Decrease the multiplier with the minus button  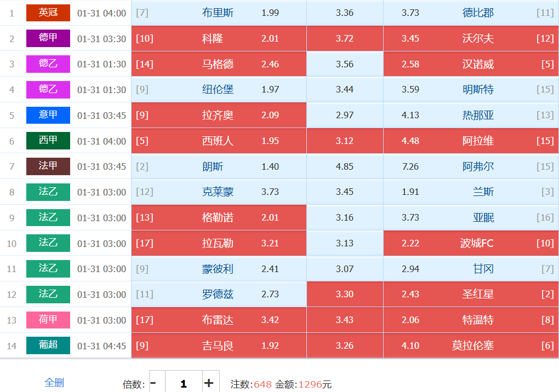pyautogui.click(x=153, y=383)
